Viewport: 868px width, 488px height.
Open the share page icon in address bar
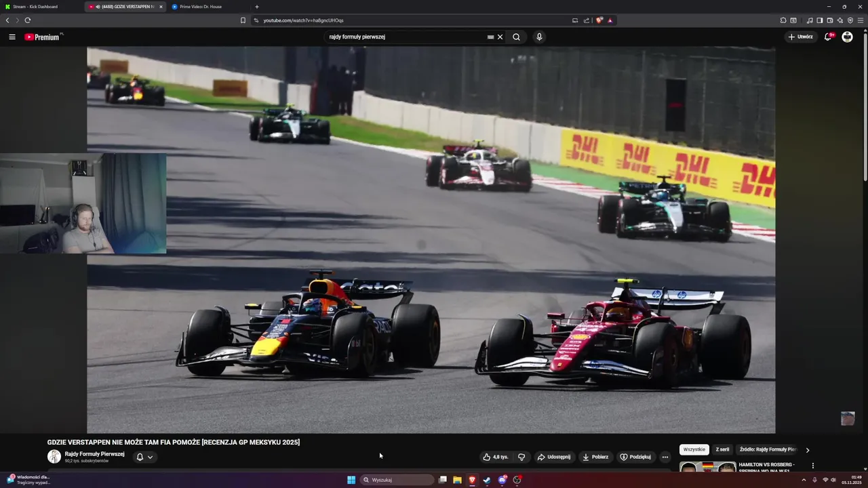[x=586, y=20]
